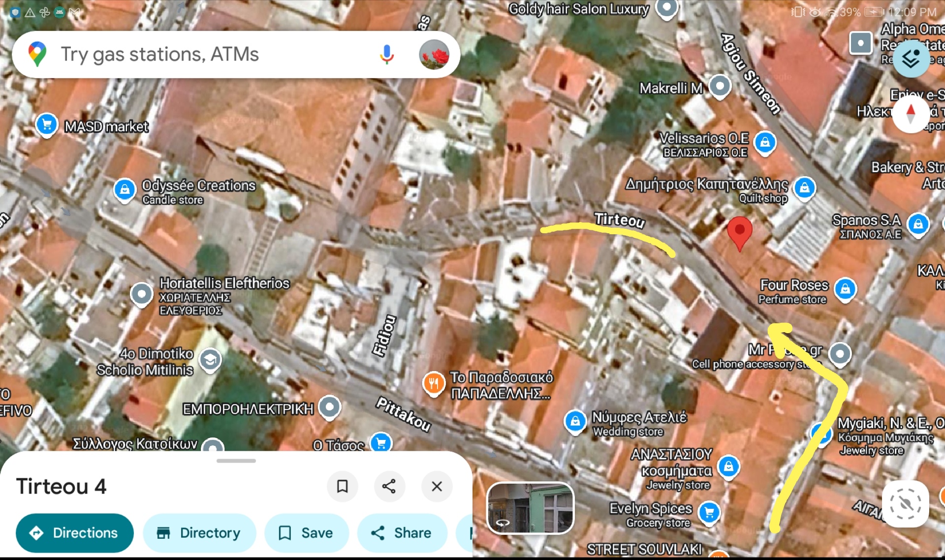Tap the 4o Dimotiko Scholio school marker
The width and height of the screenshot is (945, 560).
210,360
